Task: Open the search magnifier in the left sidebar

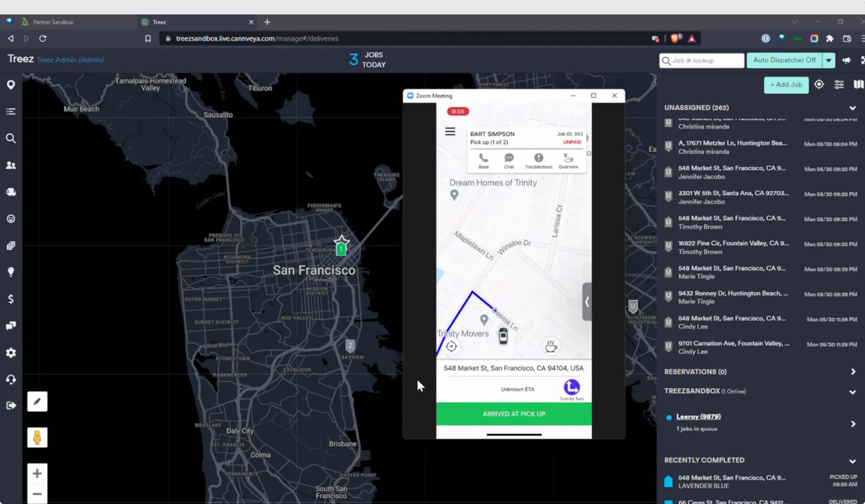Action: coord(11,138)
